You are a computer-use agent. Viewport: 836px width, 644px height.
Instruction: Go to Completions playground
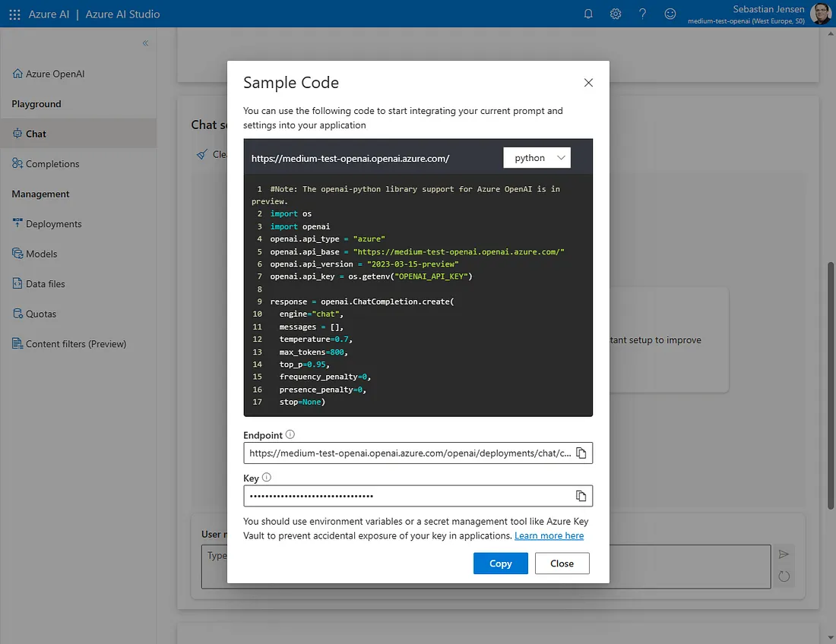tap(52, 164)
